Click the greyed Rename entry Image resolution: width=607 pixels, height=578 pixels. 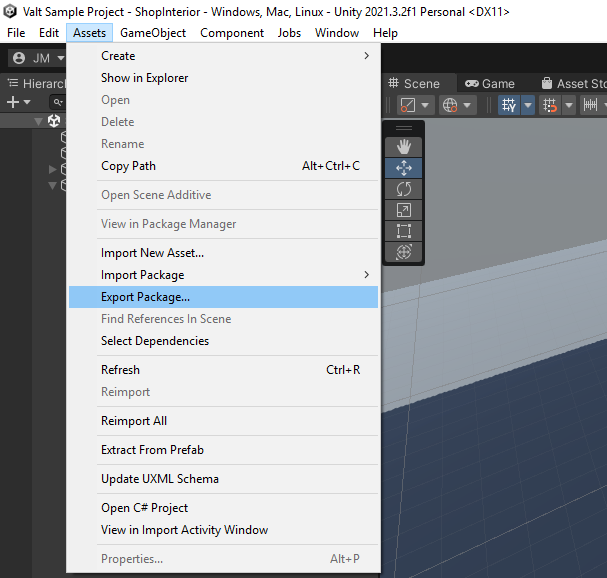pyautogui.click(x=223, y=144)
